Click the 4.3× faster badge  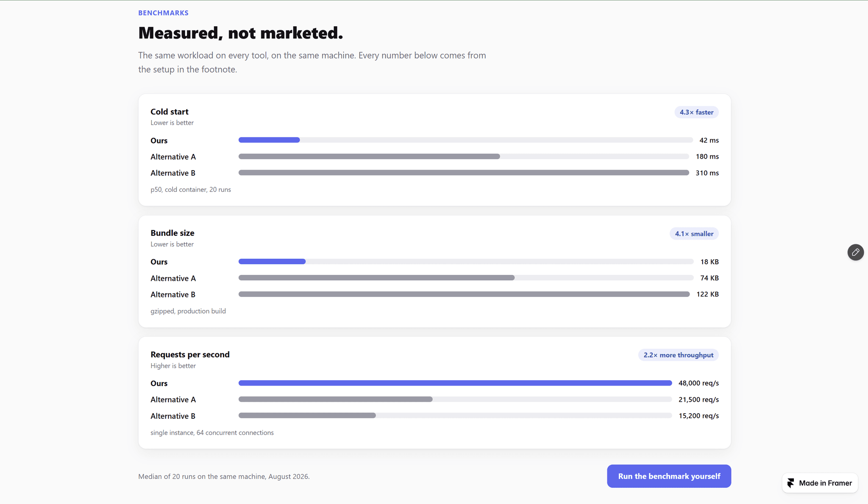point(696,112)
